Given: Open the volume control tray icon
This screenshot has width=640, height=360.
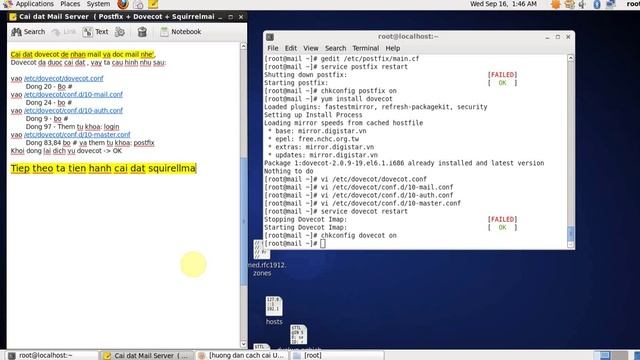Looking at the screenshot, I should (582, 4).
